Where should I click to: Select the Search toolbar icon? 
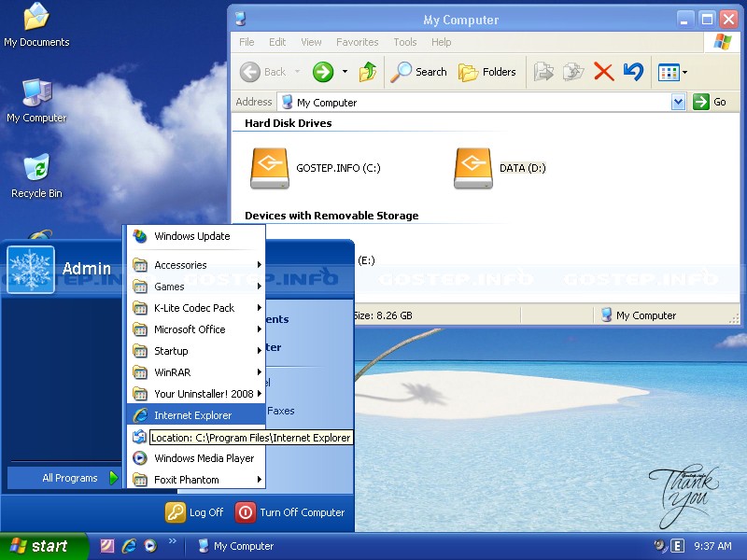coord(418,72)
